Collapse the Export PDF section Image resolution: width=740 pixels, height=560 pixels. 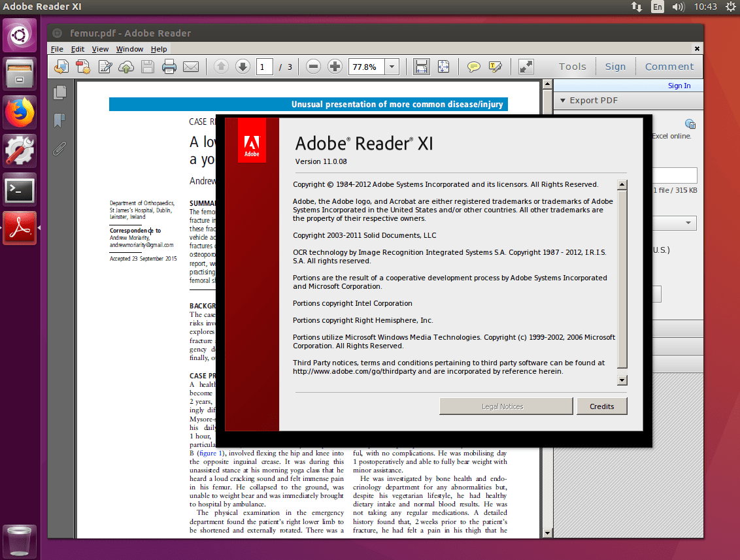click(563, 101)
